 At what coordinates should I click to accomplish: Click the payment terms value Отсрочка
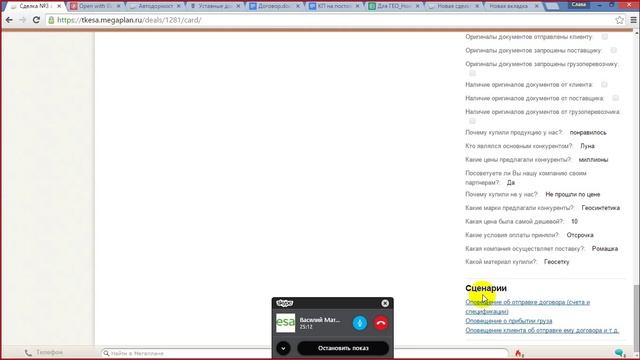580,235
